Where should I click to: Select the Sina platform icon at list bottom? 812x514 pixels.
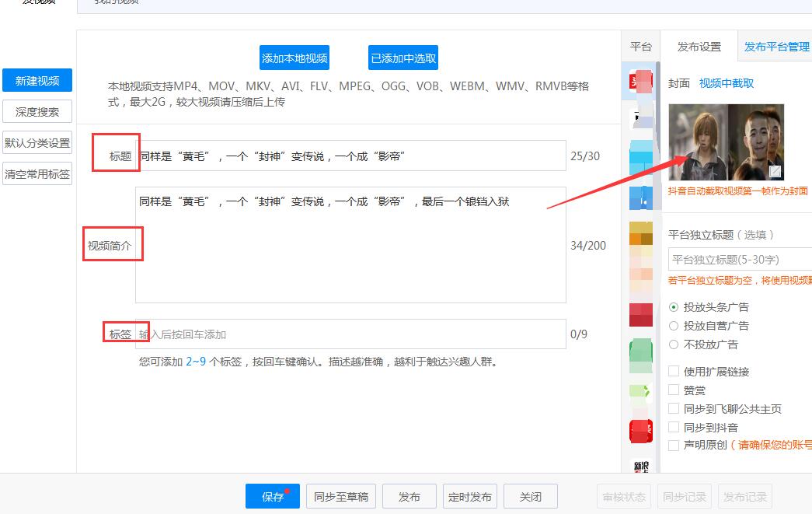pos(641,466)
